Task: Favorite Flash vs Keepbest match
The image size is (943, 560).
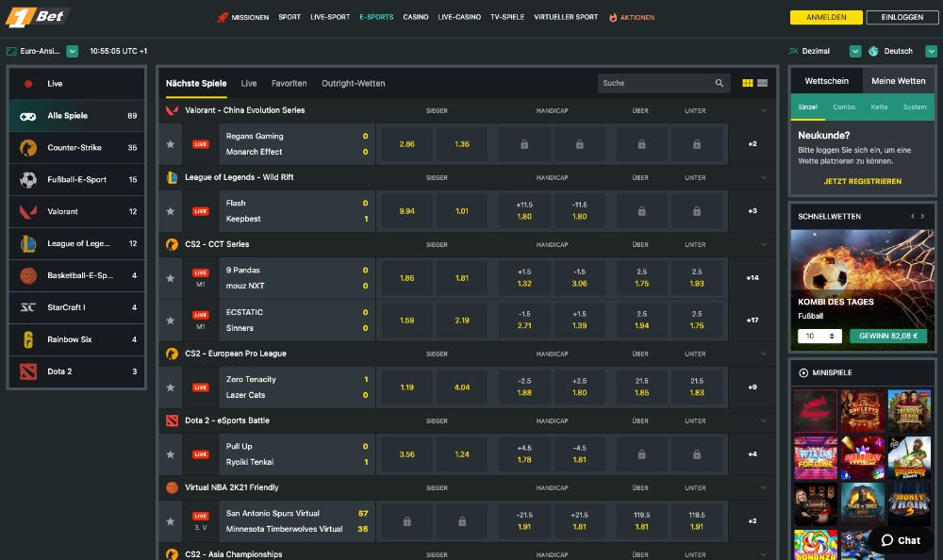Action: click(x=171, y=211)
